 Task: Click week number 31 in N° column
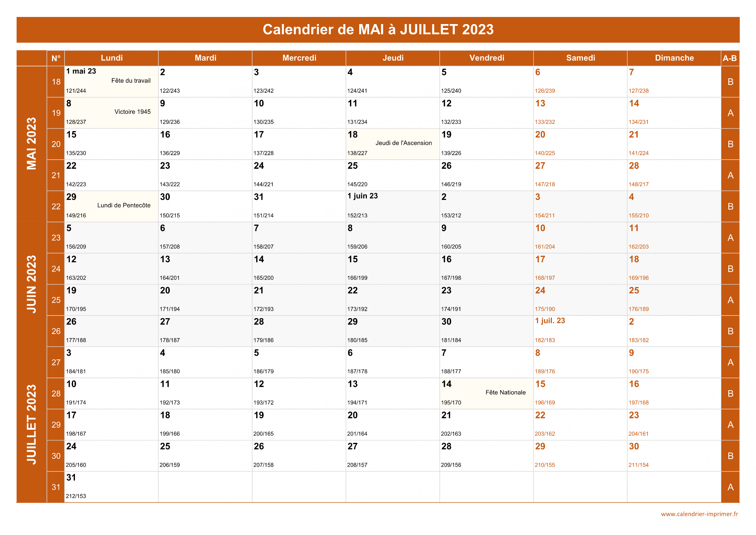point(56,487)
